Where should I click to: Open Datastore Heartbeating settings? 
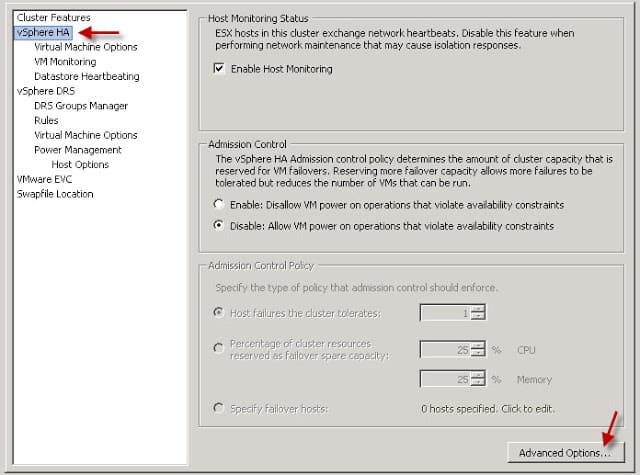[87, 76]
